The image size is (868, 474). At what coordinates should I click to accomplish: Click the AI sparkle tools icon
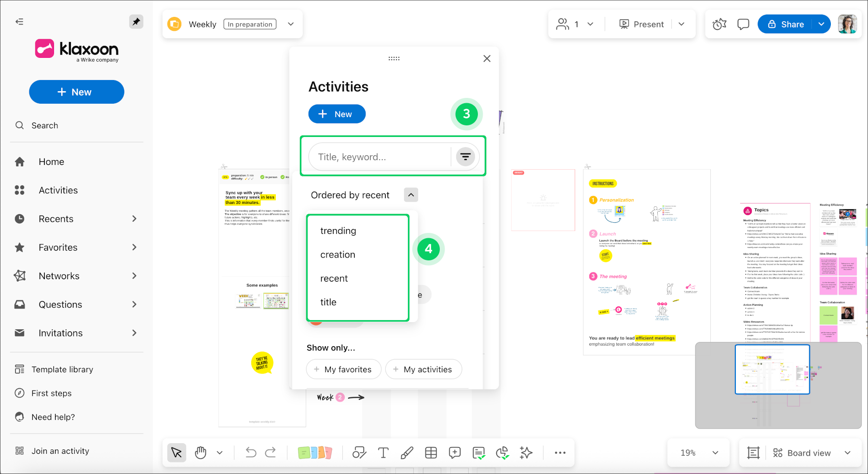pos(526,452)
